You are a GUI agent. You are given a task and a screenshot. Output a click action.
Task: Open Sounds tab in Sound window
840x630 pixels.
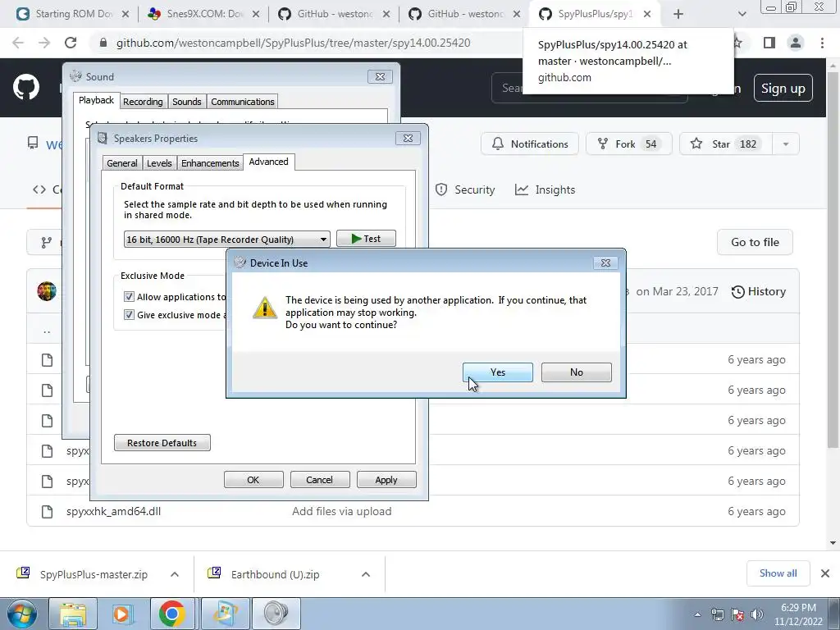coord(186,101)
